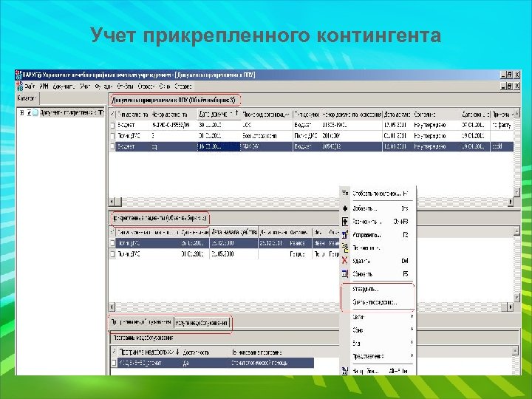Viewport: 532px width, 399px height.
Task: Tick the checkbox of the Стоматологическая помощь row
Action: [114, 363]
